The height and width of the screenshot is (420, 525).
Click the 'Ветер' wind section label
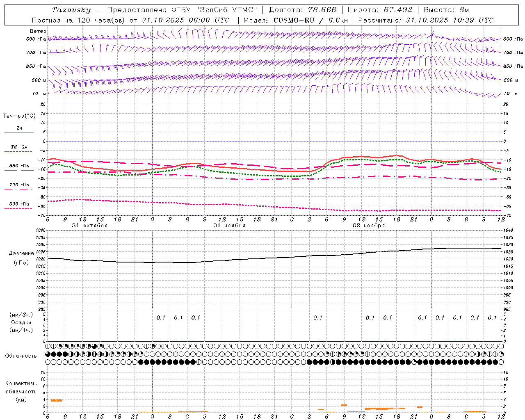tap(38, 31)
